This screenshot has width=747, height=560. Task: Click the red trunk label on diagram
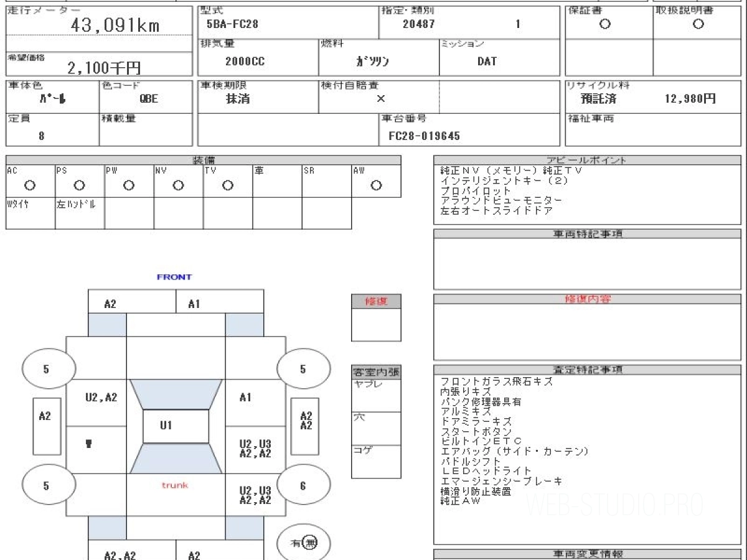(x=175, y=485)
